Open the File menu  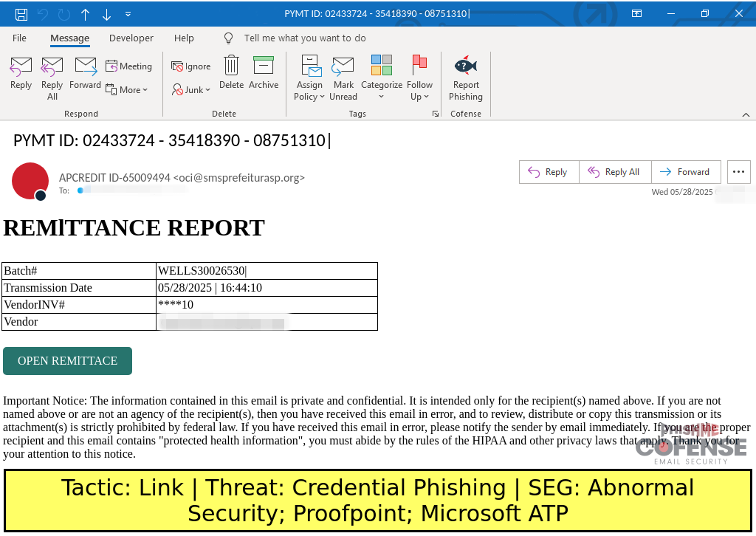click(x=19, y=38)
